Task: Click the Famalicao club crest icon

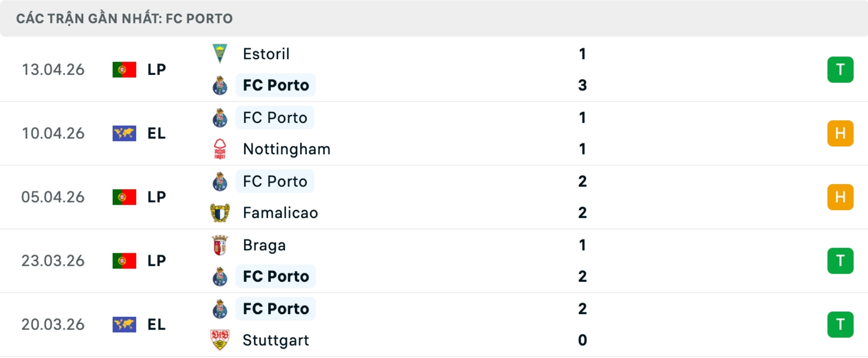Action: pyautogui.click(x=220, y=213)
